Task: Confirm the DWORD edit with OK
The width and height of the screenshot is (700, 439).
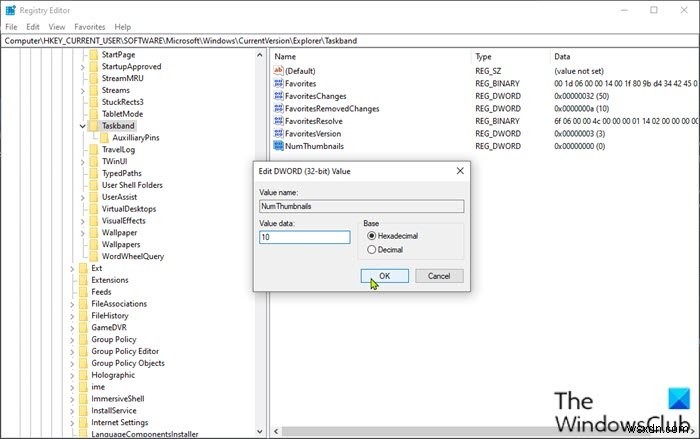Action: point(384,276)
